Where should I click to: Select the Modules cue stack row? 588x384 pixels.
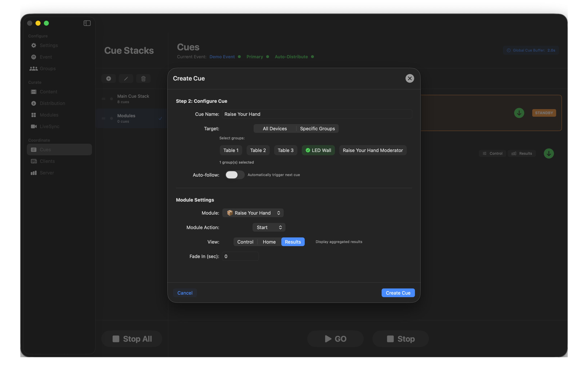click(132, 119)
